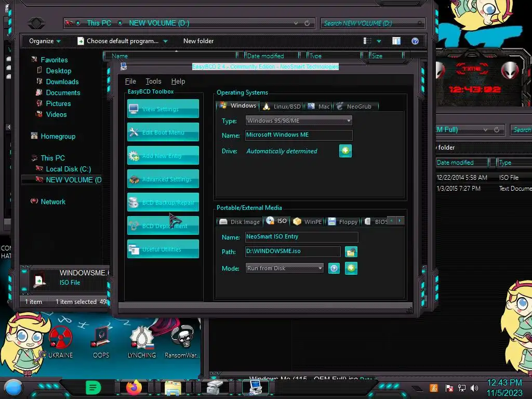Open Useful Utilities section

pyautogui.click(x=163, y=249)
